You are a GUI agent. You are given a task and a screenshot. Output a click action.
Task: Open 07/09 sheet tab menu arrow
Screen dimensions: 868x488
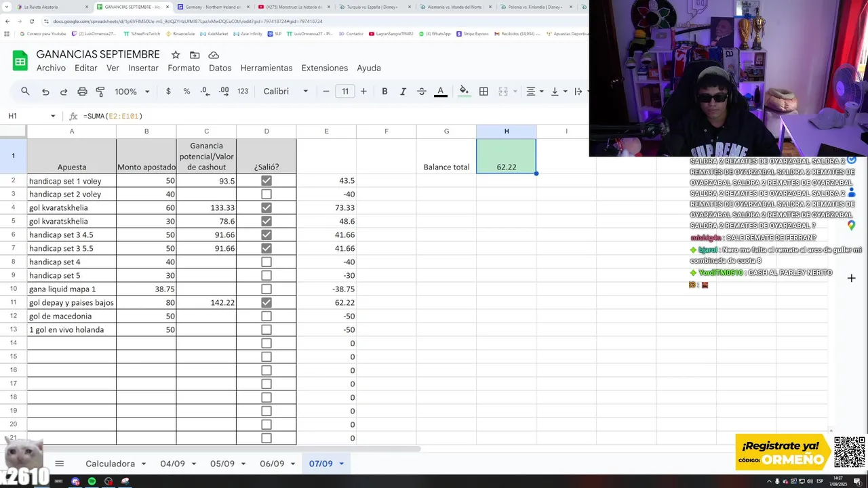(x=341, y=464)
